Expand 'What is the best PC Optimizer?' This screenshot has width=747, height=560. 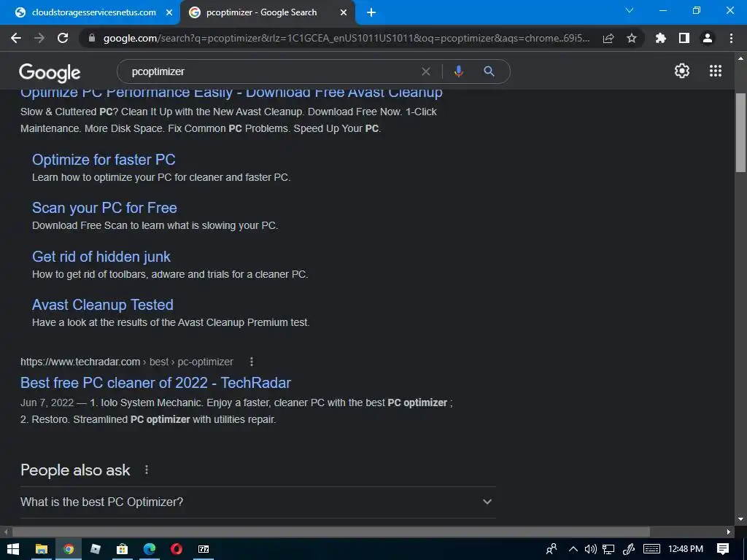coord(258,502)
